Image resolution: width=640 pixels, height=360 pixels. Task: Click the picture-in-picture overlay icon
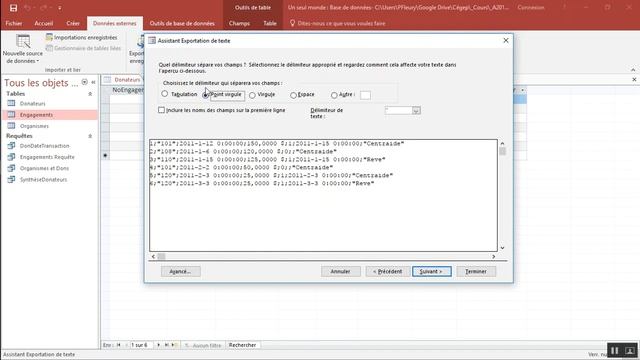pyautogui.click(x=630, y=350)
